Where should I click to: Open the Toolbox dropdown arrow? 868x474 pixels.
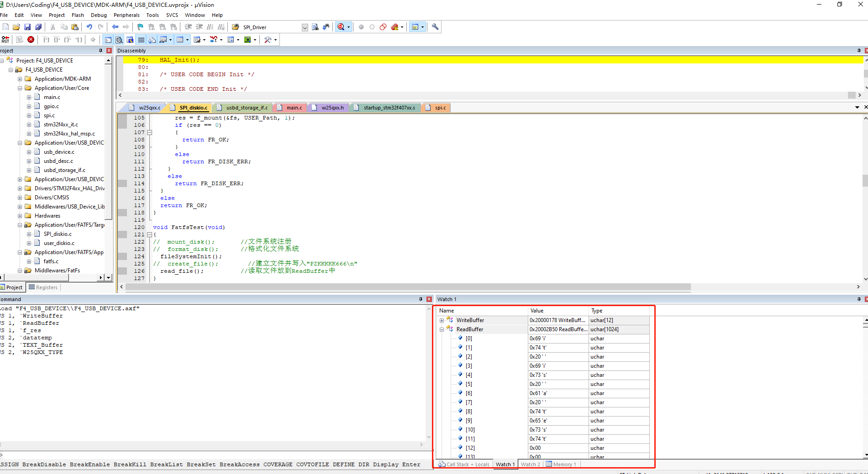click(275, 40)
